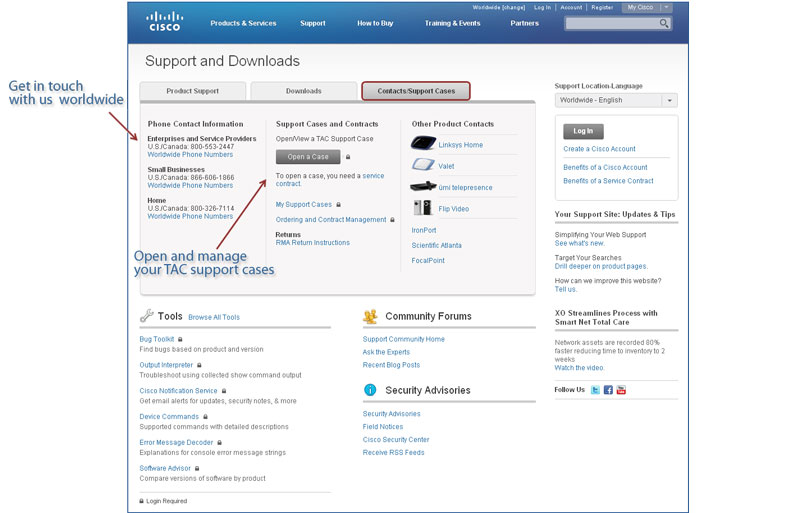This screenshot has width=800, height=513.
Task: Open the FocalPoint link
Action: (x=428, y=260)
